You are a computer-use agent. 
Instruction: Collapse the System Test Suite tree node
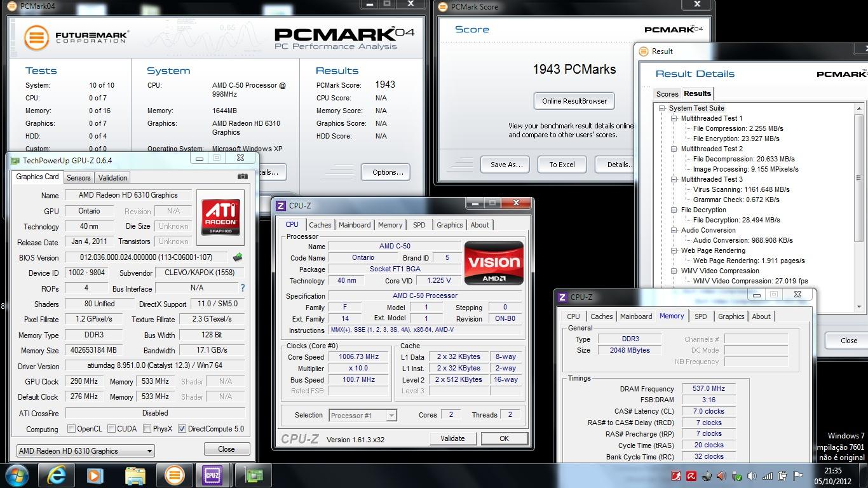pyautogui.click(x=661, y=108)
